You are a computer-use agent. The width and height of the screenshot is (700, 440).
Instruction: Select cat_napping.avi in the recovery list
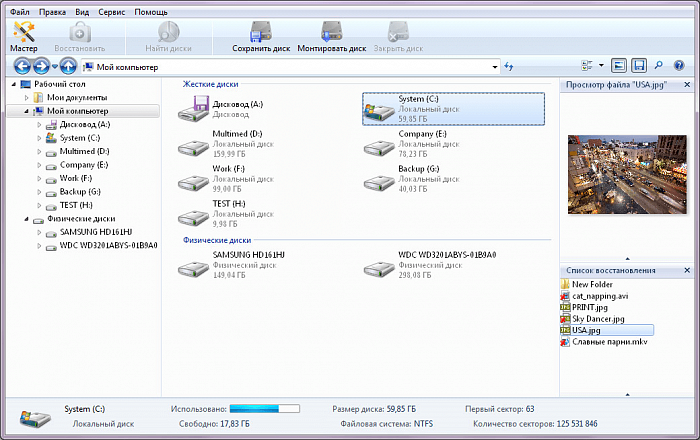click(x=600, y=296)
